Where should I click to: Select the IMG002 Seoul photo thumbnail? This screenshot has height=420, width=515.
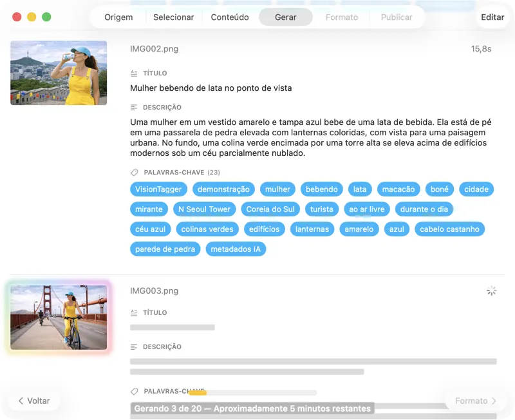(x=59, y=73)
